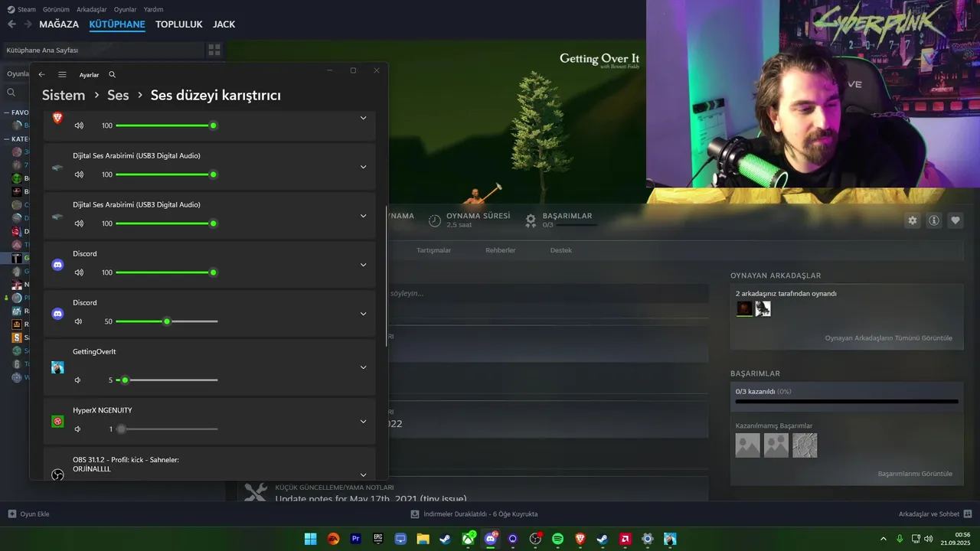Screen dimensions: 980x551
Task: Expand the HyperX NGENUITY mixer row
Action: pyautogui.click(x=363, y=422)
